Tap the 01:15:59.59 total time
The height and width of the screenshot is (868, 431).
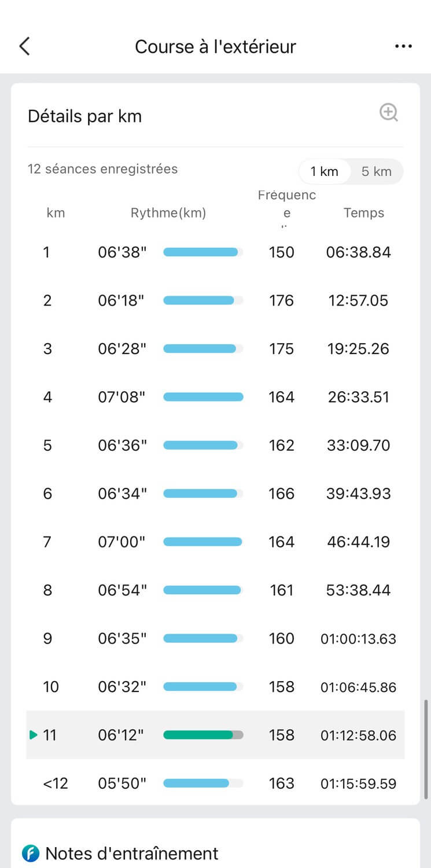(359, 784)
